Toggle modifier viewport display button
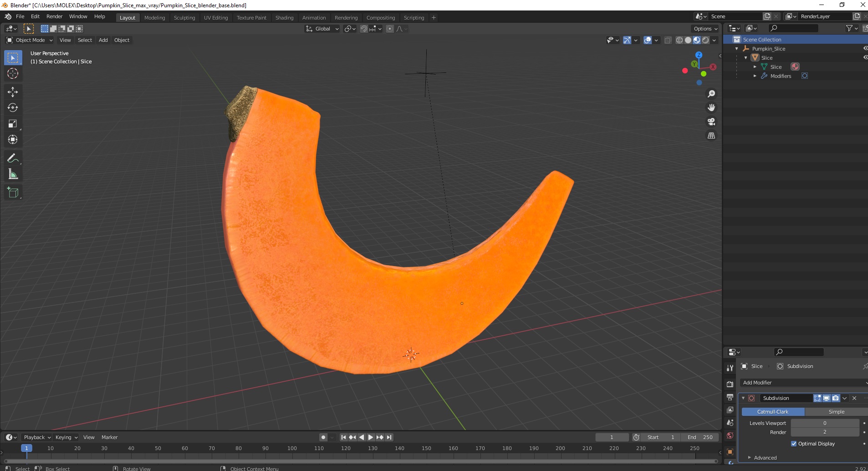Image resolution: width=868 pixels, height=471 pixels. tap(827, 398)
